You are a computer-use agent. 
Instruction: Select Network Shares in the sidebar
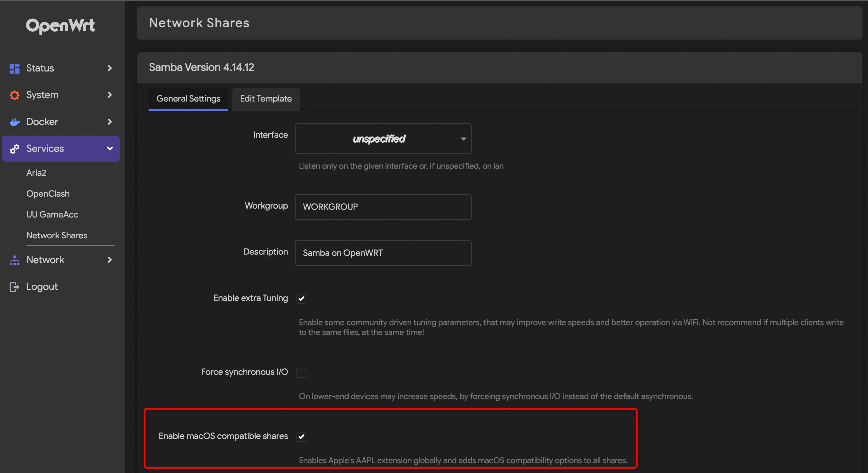click(x=57, y=236)
